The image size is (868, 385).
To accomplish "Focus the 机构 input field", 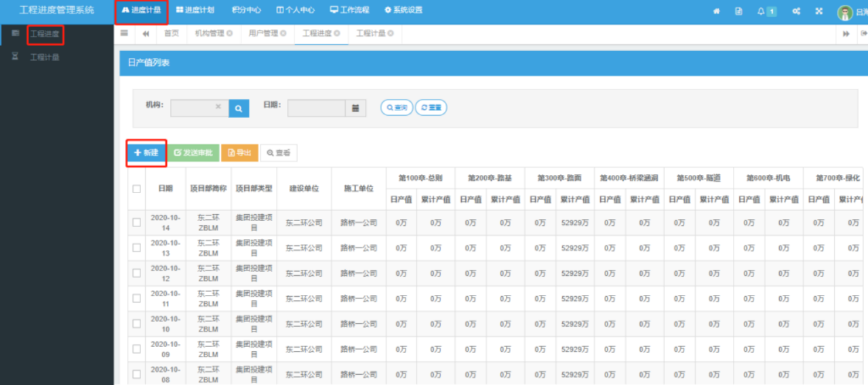I will [199, 107].
